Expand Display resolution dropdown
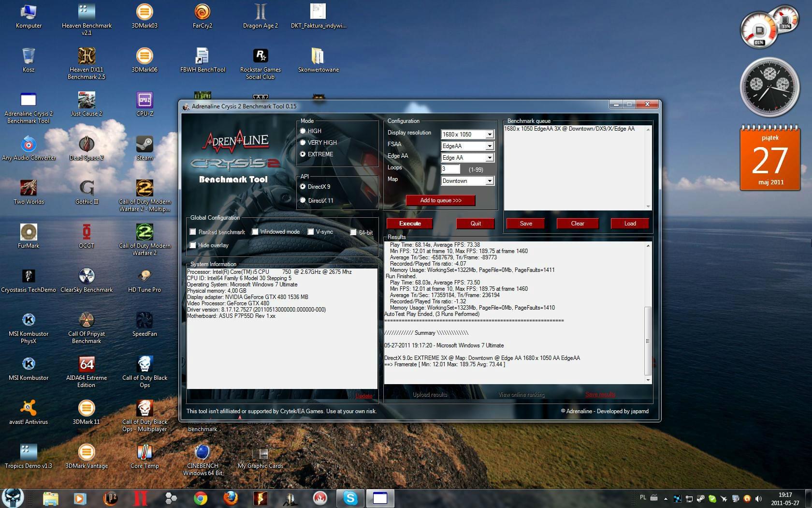Viewport: 812px width, 508px height. (x=489, y=134)
